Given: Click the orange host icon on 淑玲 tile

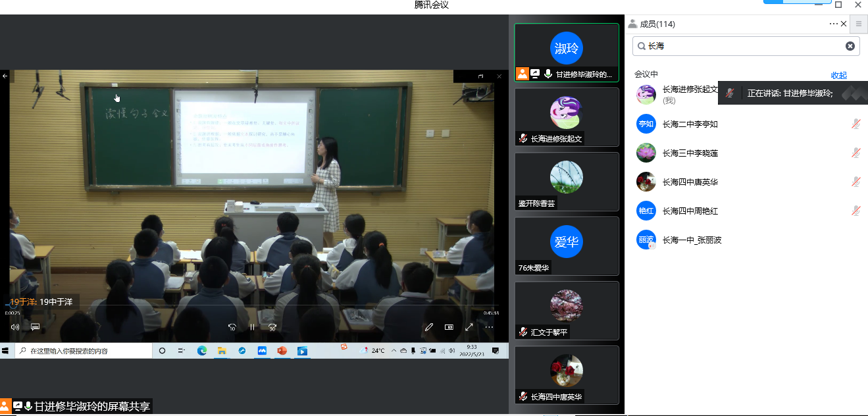Looking at the screenshot, I should tap(522, 74).
